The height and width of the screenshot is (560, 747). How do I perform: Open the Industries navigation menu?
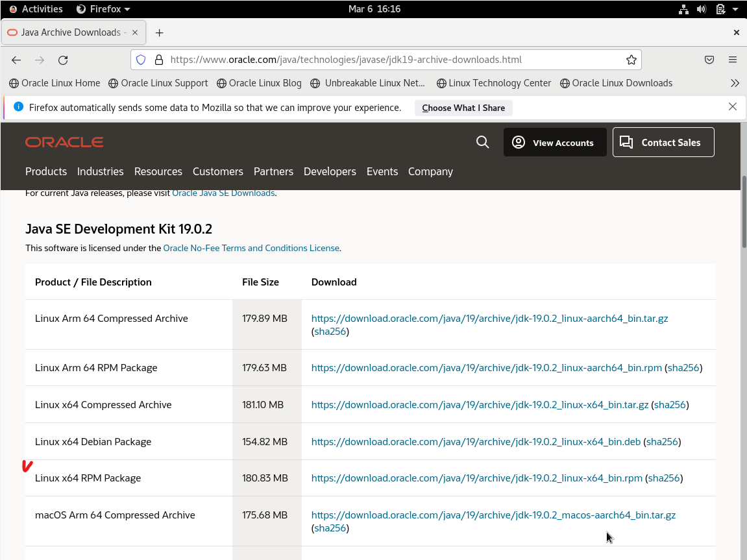click(101, 171)
